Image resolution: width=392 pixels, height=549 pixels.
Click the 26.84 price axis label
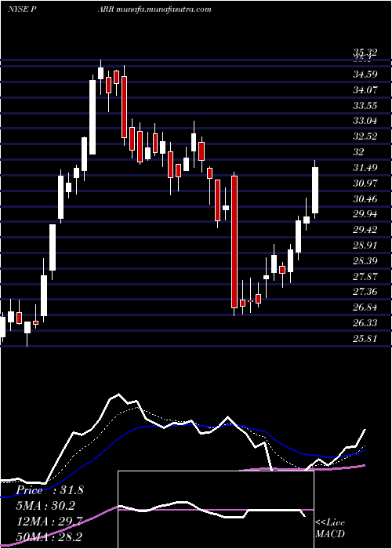365,307
